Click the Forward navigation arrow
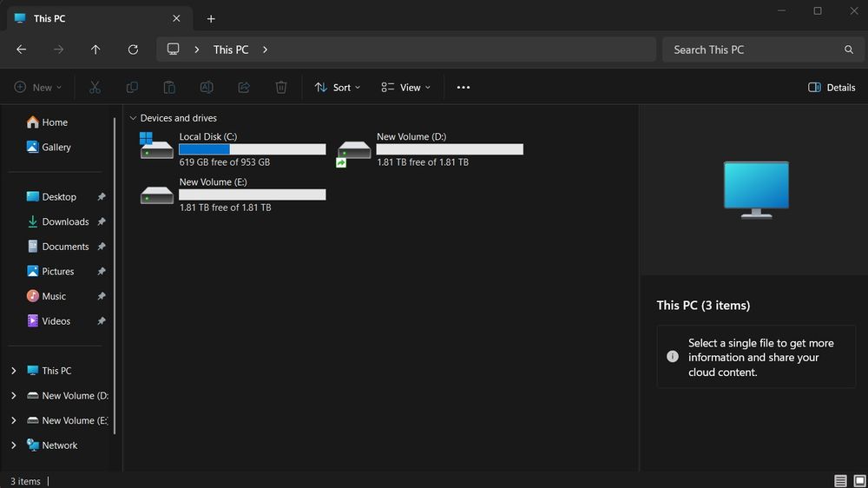The height and width of the screenshot is (488, 868). (x=58, y=49)
